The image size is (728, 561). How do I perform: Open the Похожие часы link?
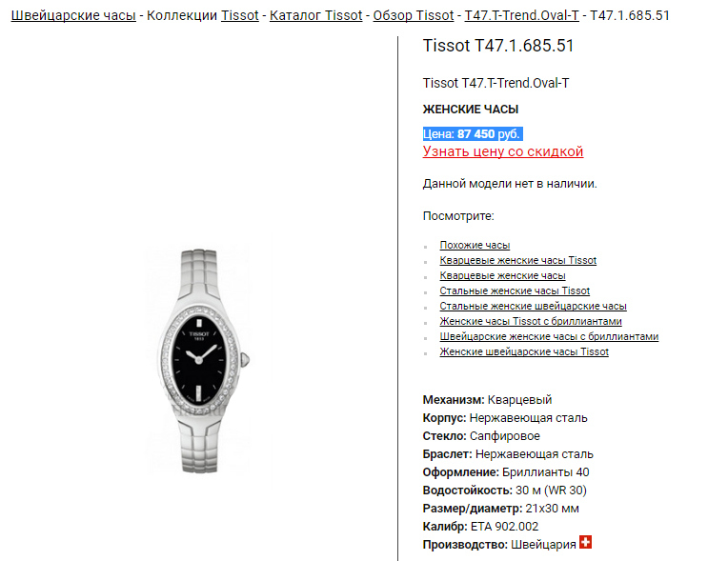point(475,245)
